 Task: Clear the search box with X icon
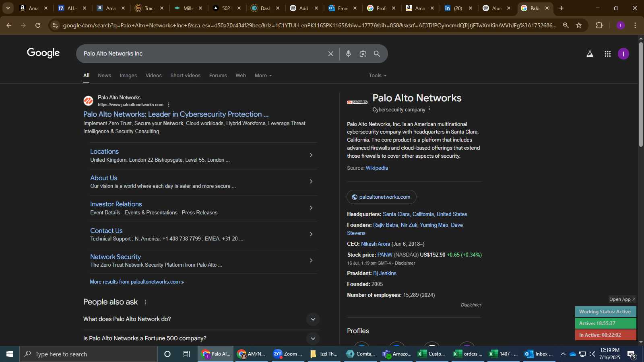click(x=330, y=53)
